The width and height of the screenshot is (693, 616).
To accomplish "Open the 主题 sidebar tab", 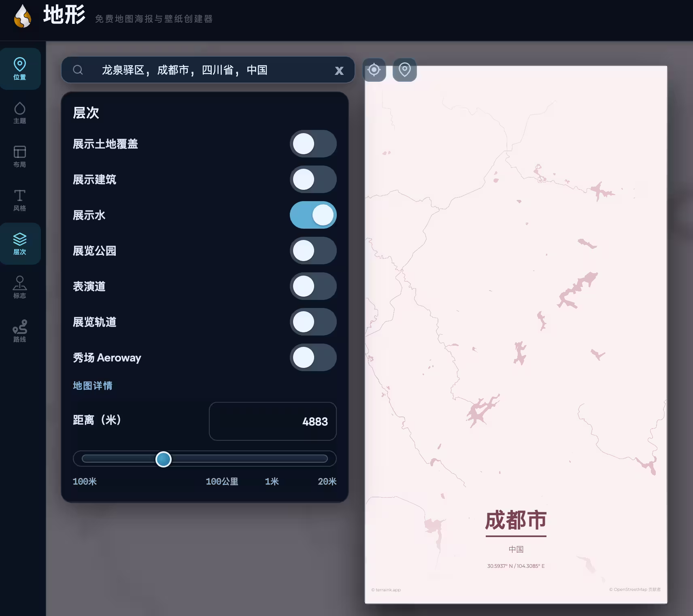I will pyautogui.click(x=20, y=113).
